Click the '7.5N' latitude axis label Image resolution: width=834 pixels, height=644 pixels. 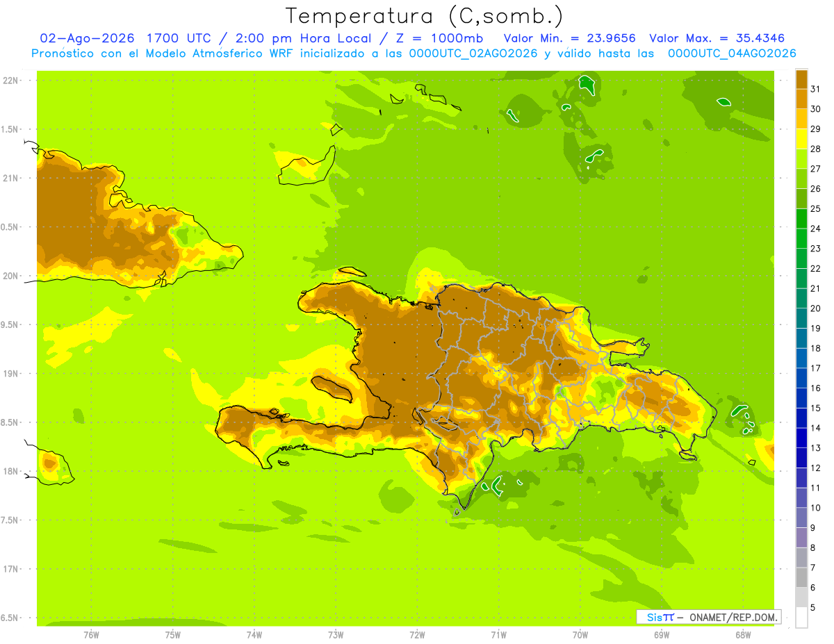(x=10, y=520)
